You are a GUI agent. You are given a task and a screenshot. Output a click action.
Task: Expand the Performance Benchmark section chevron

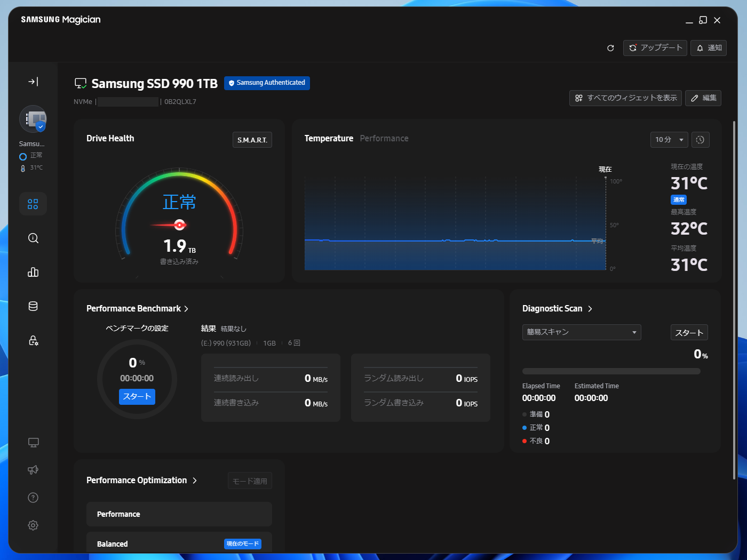coord(186,309)
